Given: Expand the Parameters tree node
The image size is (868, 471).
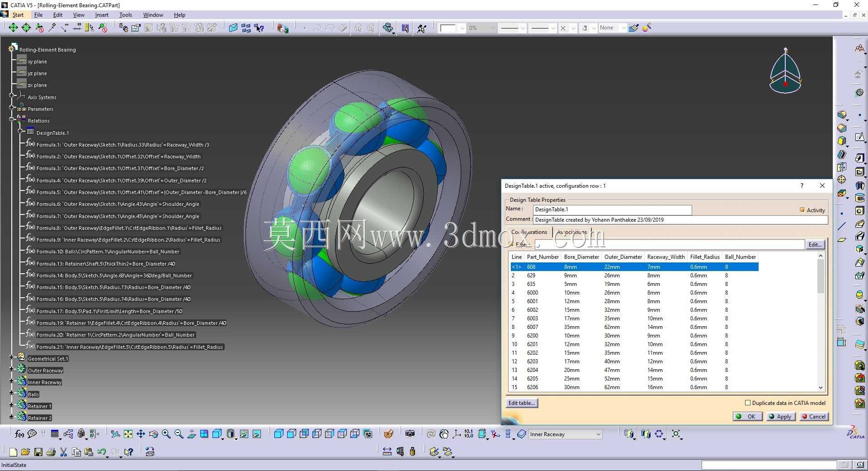Looking at the screenshot, I should tap(12, 107).
